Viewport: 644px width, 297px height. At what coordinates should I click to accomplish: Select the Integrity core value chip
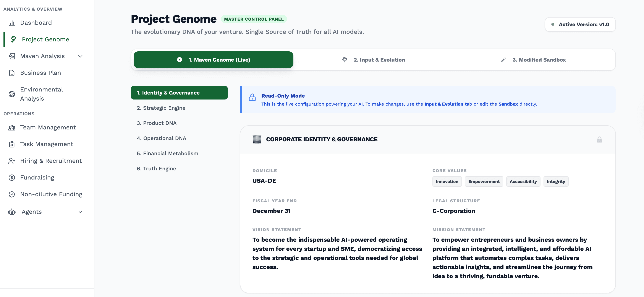click(x=556, y=181)
